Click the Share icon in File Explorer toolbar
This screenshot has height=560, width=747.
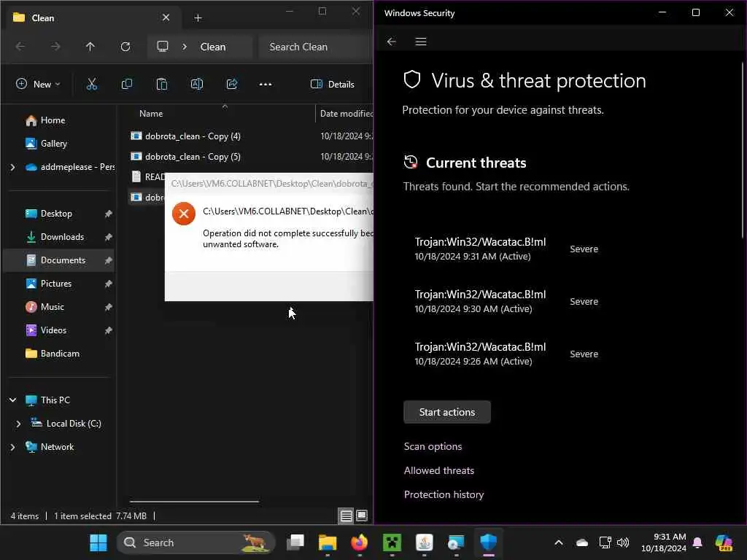(x=232, y=85)
